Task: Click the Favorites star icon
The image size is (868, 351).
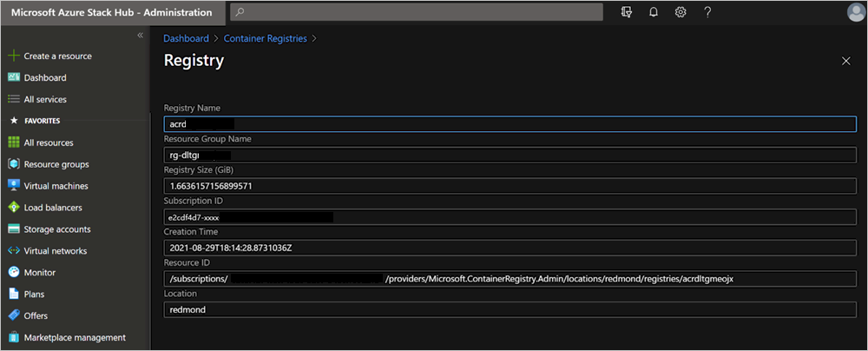Action: (x=15, y=120)
